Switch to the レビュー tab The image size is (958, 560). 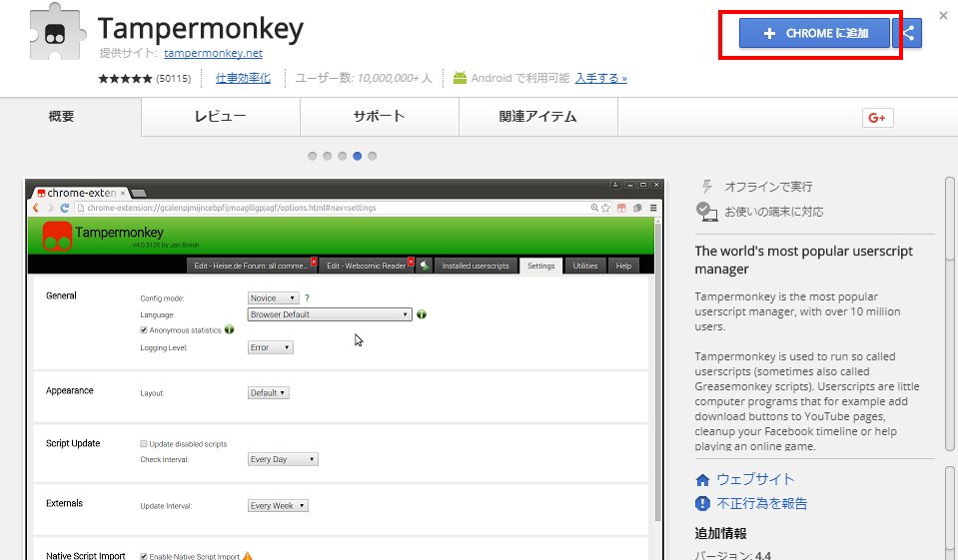coord(221,117)
